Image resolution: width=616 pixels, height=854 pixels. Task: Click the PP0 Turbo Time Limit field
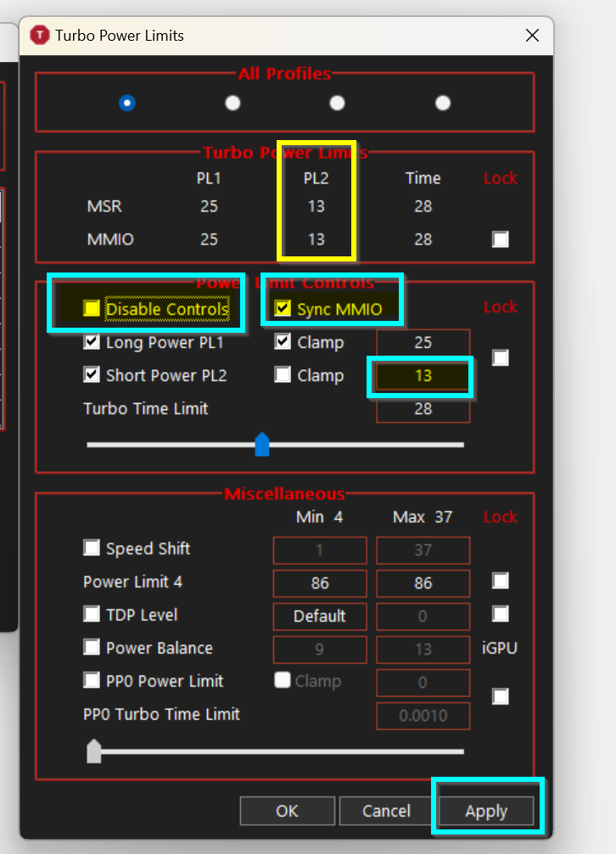click(423, 716)
